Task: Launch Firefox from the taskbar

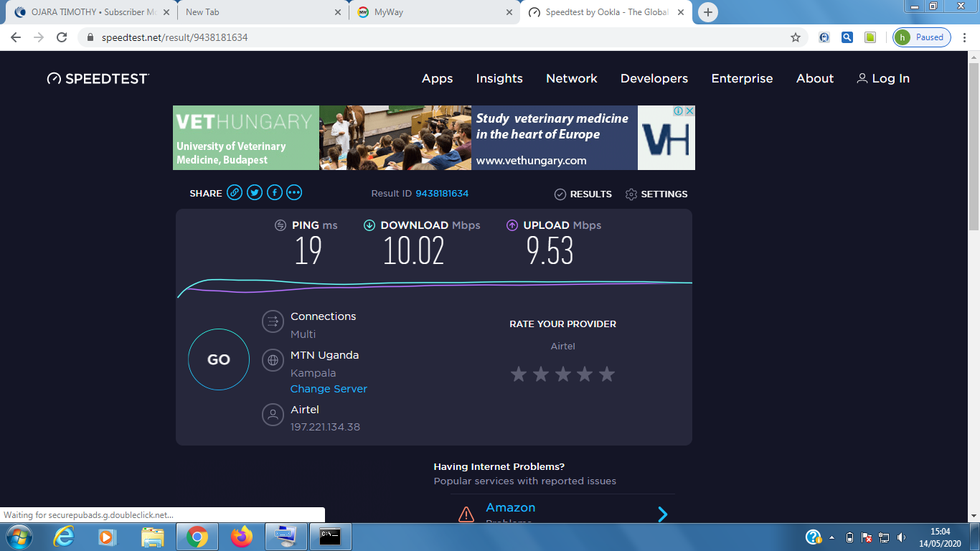Action: pyautogui.click(x=242, y=536)
